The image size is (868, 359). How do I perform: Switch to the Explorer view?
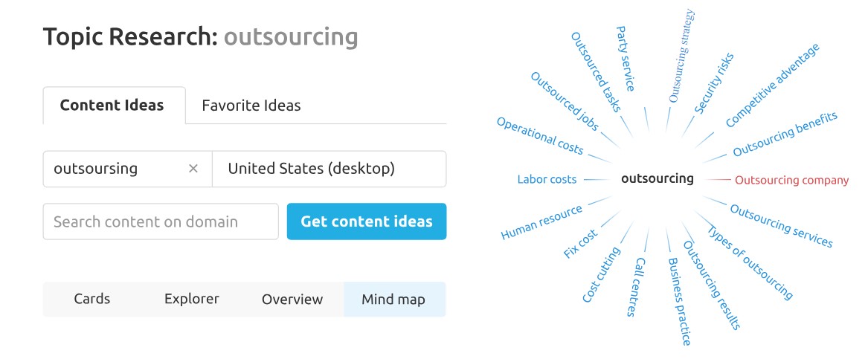192,300
